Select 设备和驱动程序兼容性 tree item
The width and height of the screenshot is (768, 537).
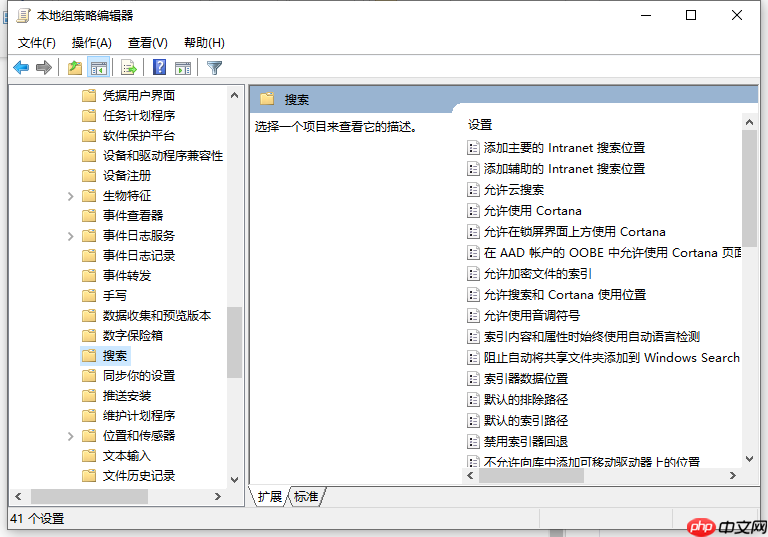pos(163,156)
